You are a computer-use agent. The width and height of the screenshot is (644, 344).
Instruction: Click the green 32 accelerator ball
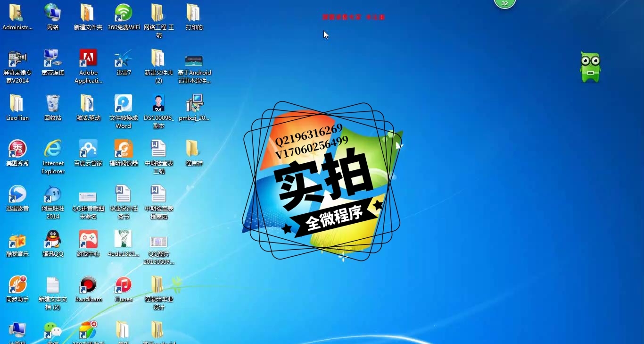pyautogui.click(x=505, y=3)
